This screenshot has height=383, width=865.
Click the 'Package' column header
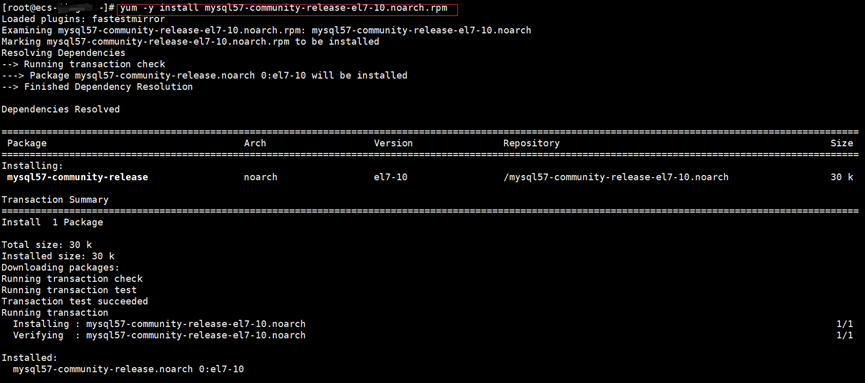[x=26, y=143]
